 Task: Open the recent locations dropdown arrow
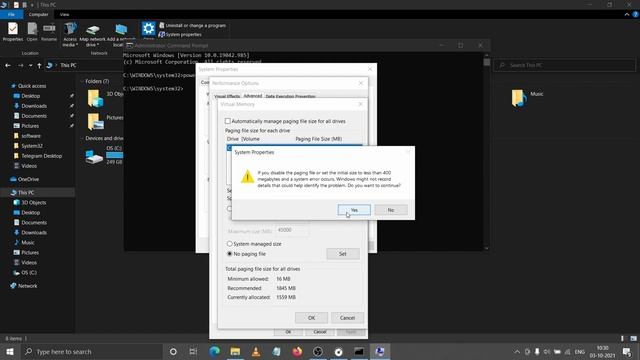point(31,65)
